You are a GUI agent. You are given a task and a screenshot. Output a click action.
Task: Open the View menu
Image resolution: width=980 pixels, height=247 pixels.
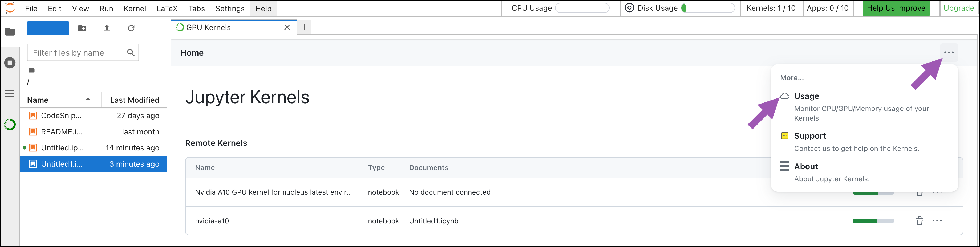point(80,8)
